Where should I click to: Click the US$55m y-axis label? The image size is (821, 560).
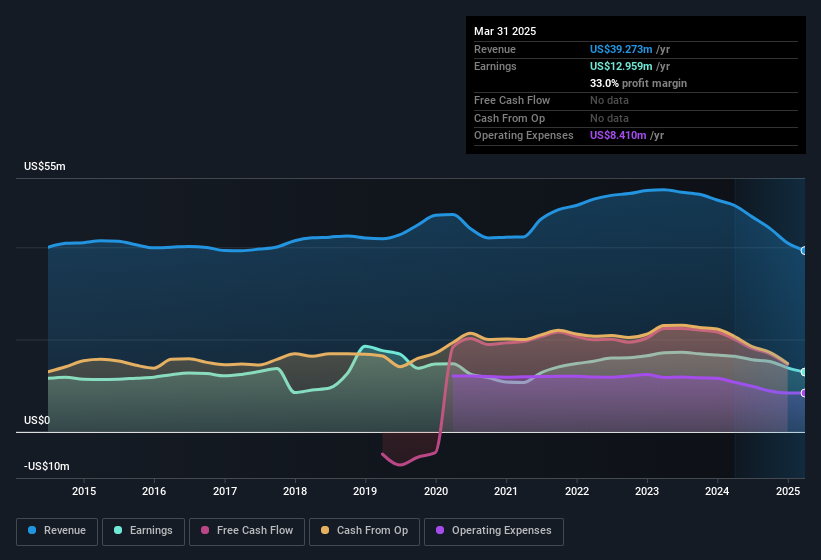[45, 166]
